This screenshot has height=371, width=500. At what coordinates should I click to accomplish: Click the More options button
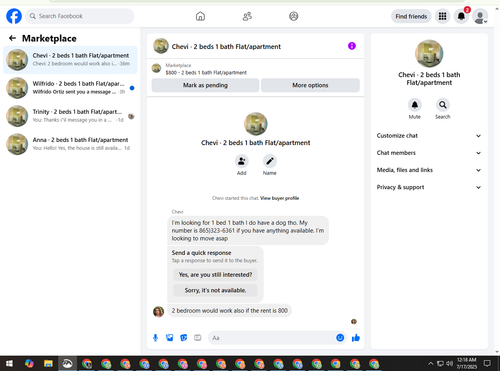point(310,85)
